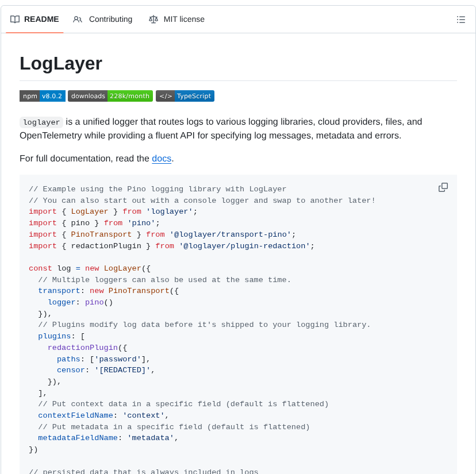Click the TypeScript badge link

[185, 96]
